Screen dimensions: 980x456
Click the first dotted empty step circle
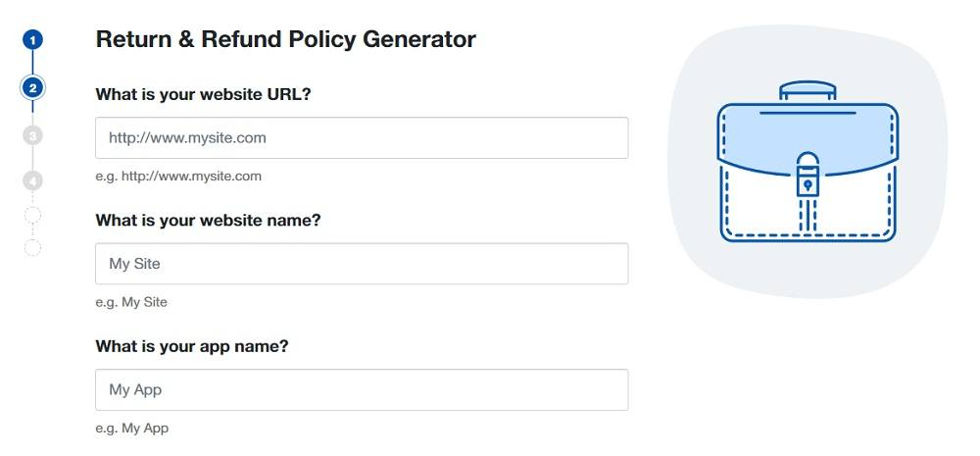33,215
